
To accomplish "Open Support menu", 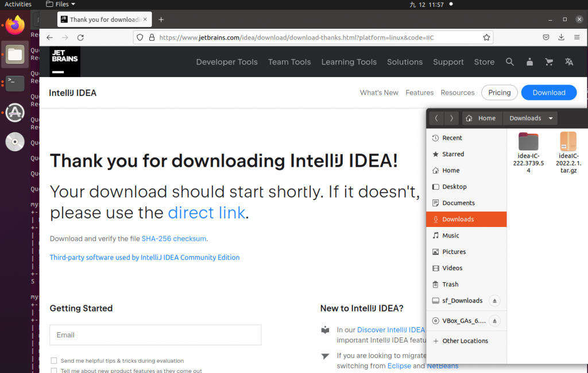I will click(x=448, y=62).
